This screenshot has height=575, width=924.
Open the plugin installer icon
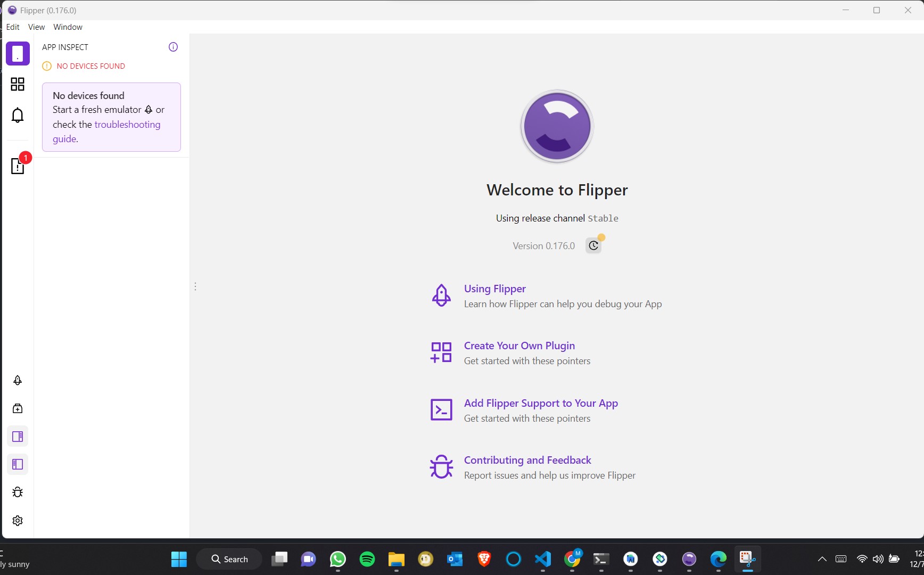click(x=18, y=408)
